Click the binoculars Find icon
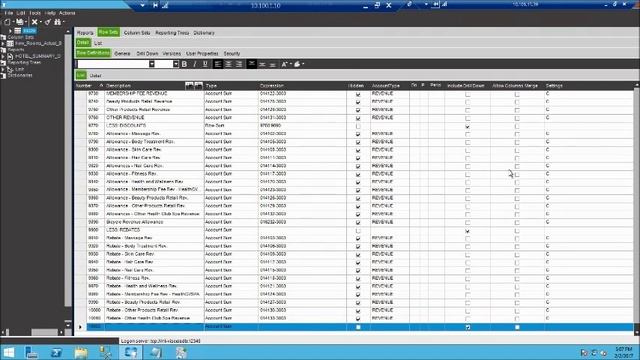The height and width of the screenshot is (360, 640). (x=58, y=22)
